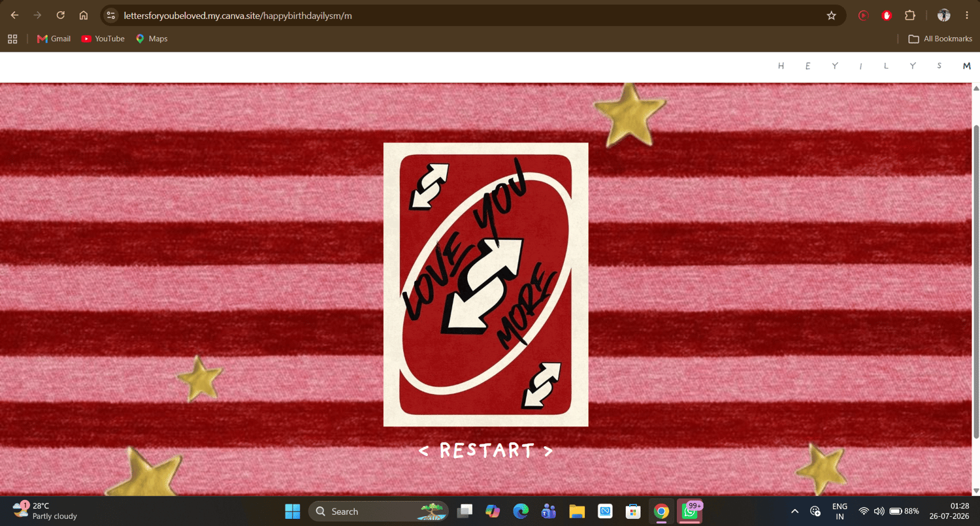The width and height of the screenshot is (980, 526).
Task: Click the browser forward arrow
Action: click(37, 15)
